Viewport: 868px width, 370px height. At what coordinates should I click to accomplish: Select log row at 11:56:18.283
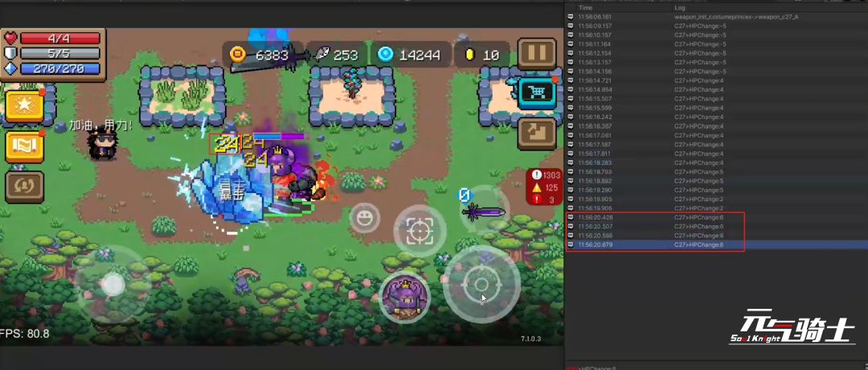tap(718, 162)
